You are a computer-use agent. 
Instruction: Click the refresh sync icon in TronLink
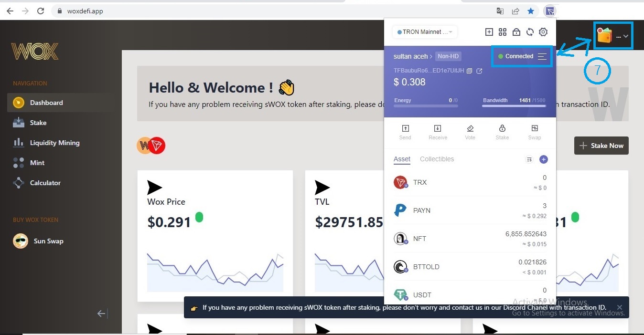click(529, 32)
